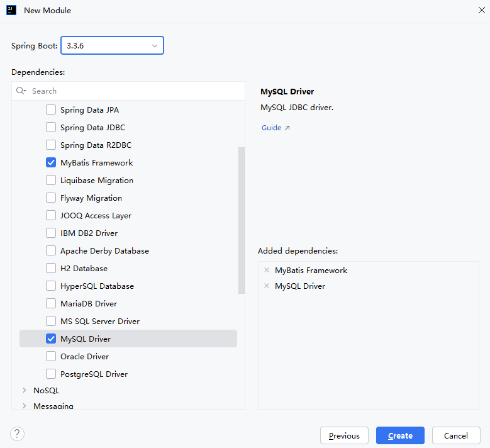Tick the MS SQL Server Driver checkbox
Viewport: 490px width, 448px height.
click(x=51, y=321)
